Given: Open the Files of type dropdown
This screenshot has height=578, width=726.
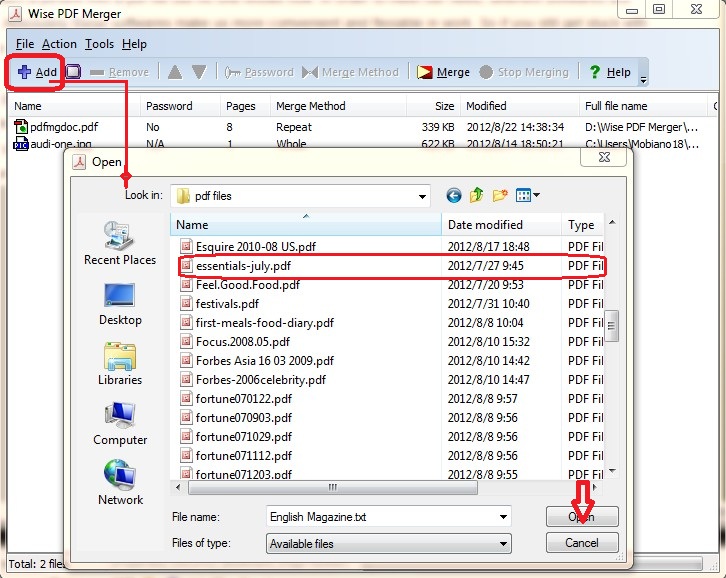Looking at the screenshot, I should [389, 544].
